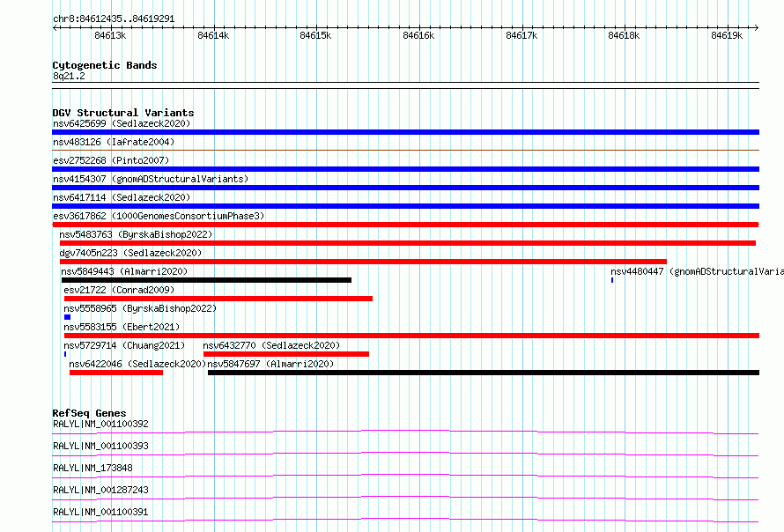Select the 8q21.2 band label
The height and width of the screenshot is (532, 784).
(69, 76)
